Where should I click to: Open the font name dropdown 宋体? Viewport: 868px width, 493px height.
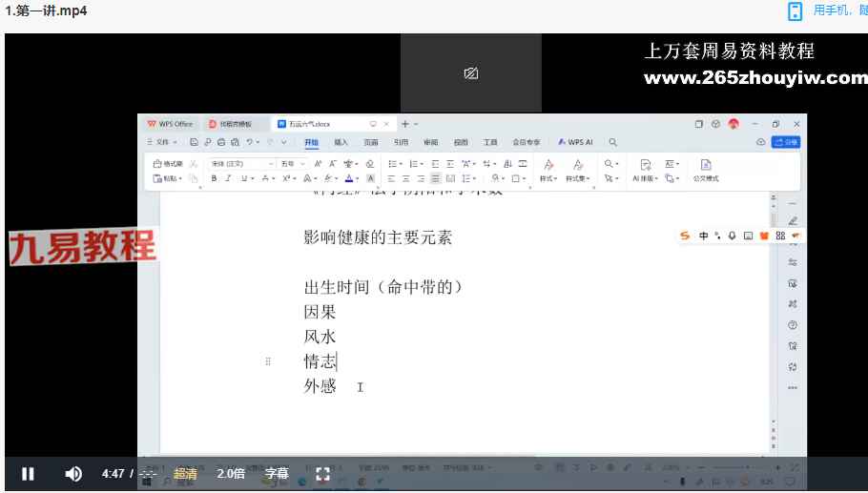click(x=241, y=164)
